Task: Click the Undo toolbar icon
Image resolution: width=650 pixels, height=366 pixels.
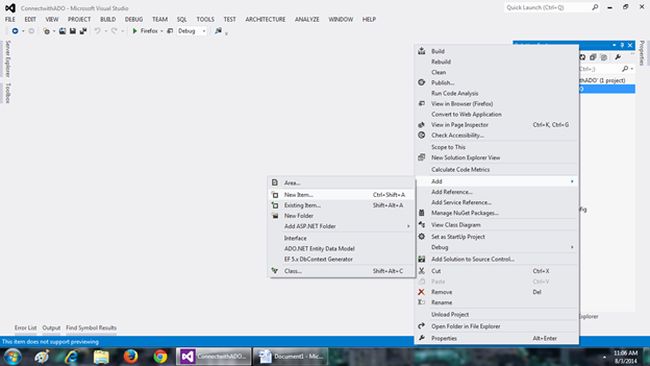Action: click(97, 31)
